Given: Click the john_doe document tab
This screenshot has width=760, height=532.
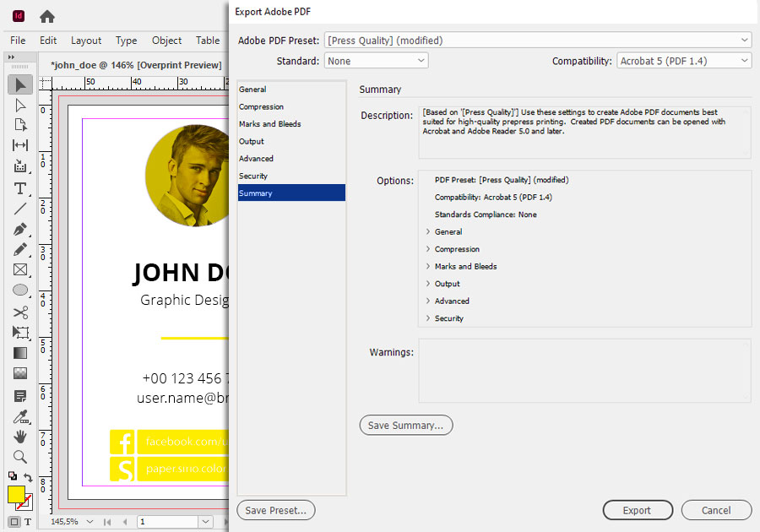Looking at the screenshot, I should point(136,65).
